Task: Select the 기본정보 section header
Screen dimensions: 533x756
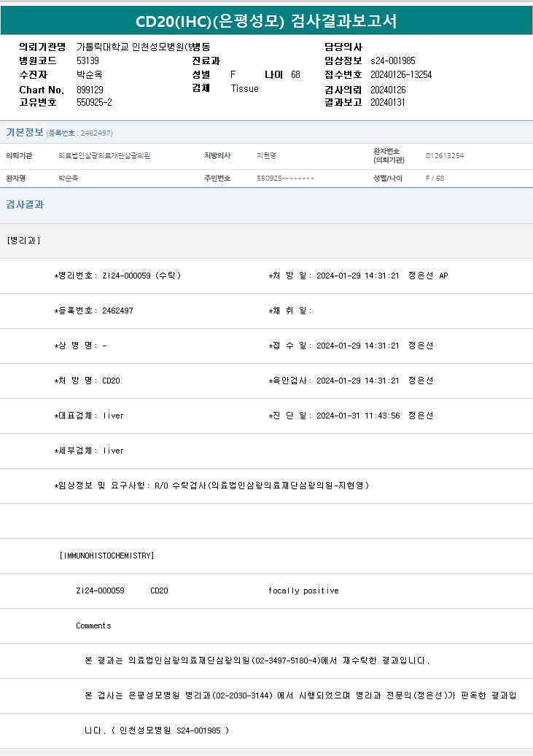Action: (25, 132)
